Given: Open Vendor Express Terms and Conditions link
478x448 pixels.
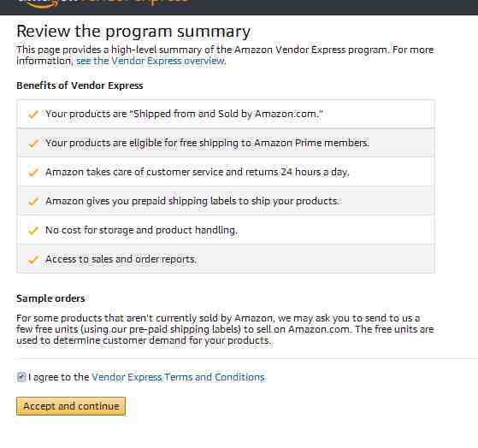Looking at the screenshot, I should [179, 377].
